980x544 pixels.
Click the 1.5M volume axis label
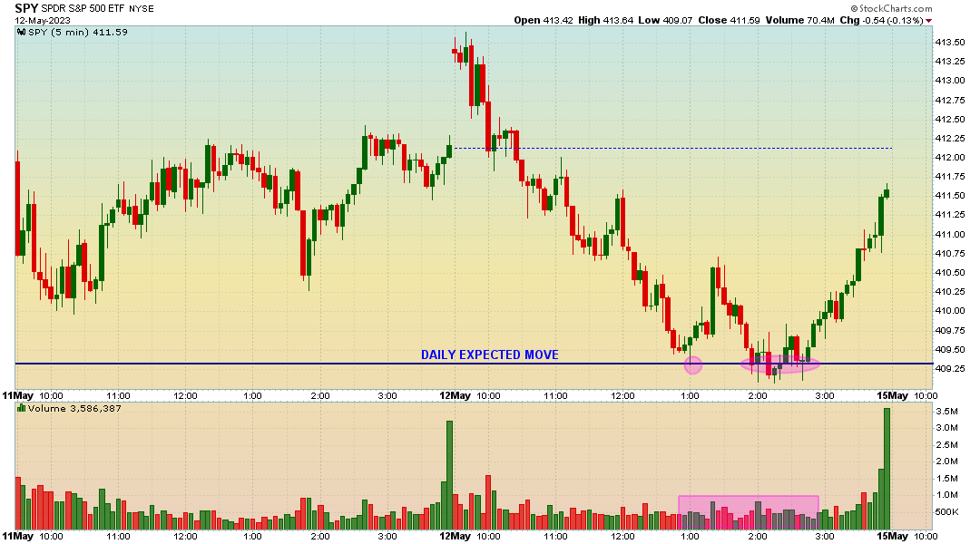[946, 479]
